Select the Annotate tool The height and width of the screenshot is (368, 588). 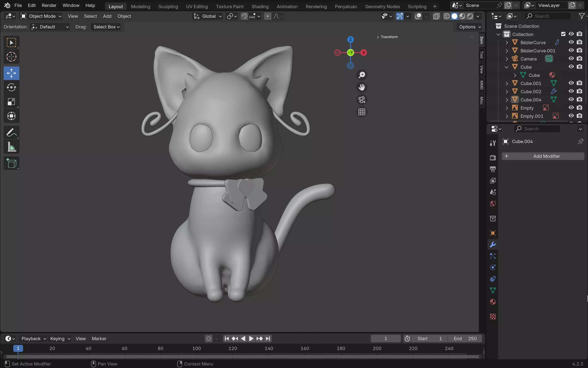click(x=11, y=132)
